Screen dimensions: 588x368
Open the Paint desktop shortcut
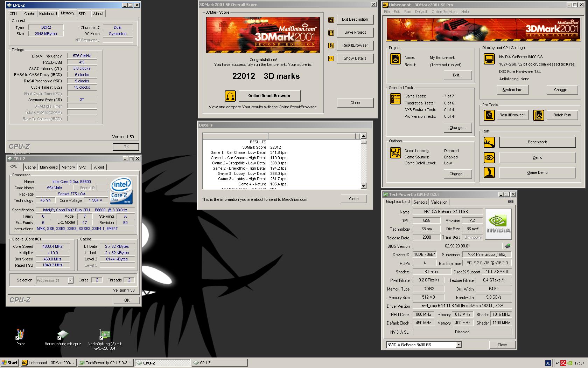pyautogui.click(x=20, y=338)
